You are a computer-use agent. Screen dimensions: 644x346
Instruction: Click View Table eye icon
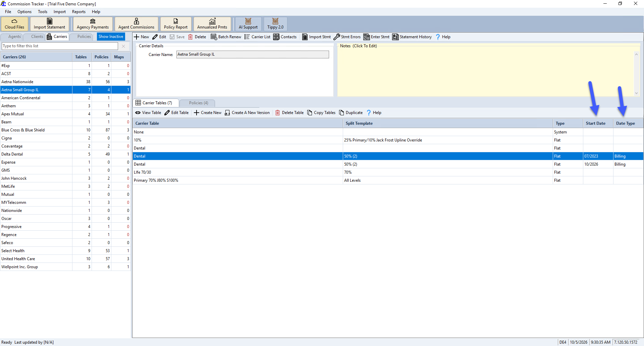(x=138, y=113)
